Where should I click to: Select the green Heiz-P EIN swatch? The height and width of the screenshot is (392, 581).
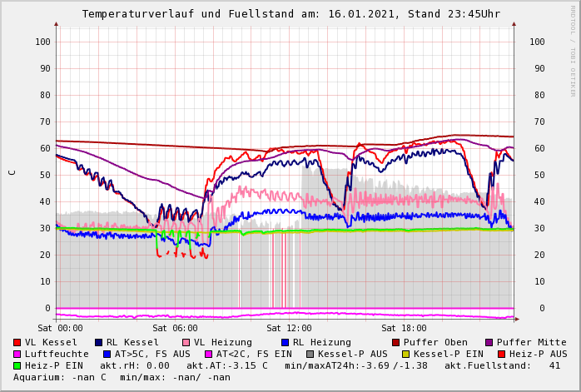tap(17, 365)
